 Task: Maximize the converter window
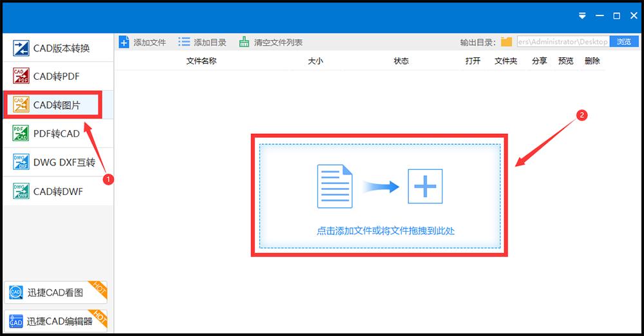(x=616, y=15)
